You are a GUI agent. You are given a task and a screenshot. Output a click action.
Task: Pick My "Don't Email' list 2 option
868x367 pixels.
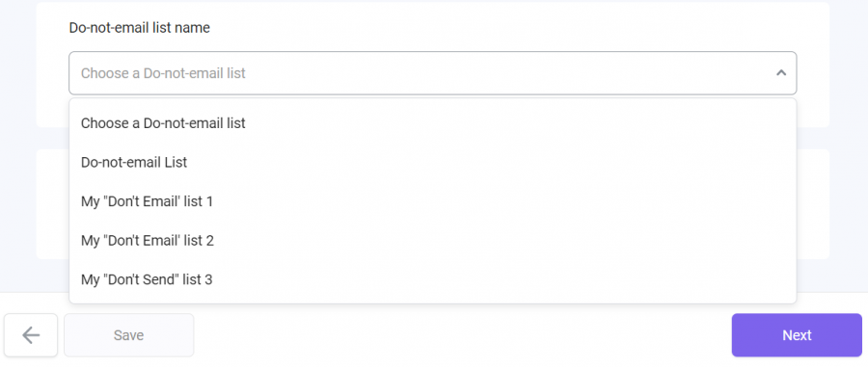tap(432, 241)
